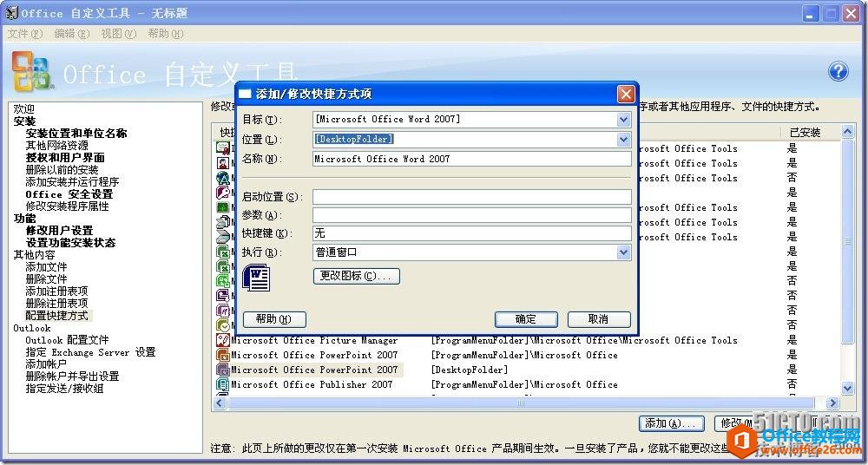
Task: Select 添加注册表项 in the tree
Action: 57,291
